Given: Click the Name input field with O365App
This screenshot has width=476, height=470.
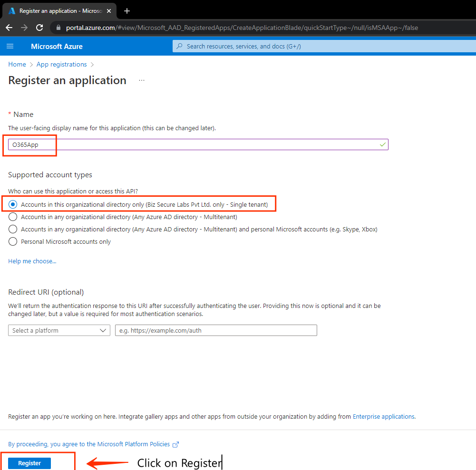Looking at the screenshot, I should pos(198,144).
